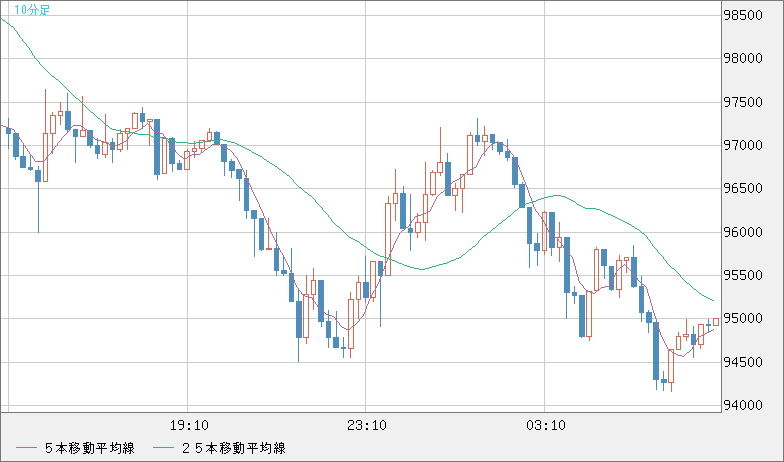The width and height of the screenshot is (784, 462).
Task: Click the 5本移動平均線 legend label
Action: (90, 448)
